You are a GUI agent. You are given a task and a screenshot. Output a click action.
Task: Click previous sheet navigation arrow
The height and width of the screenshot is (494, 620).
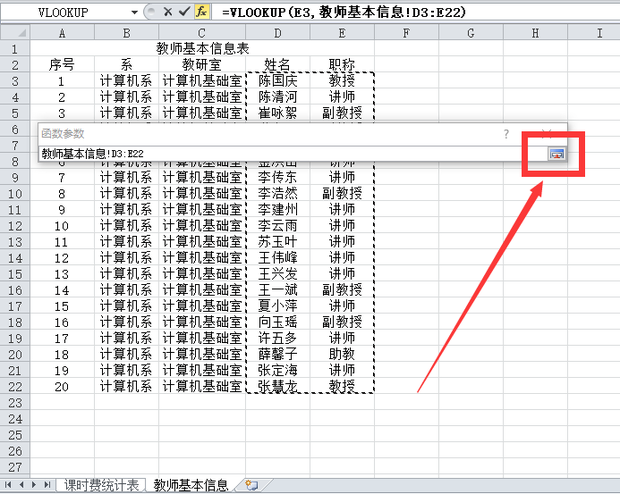click(x=21, y=485)
